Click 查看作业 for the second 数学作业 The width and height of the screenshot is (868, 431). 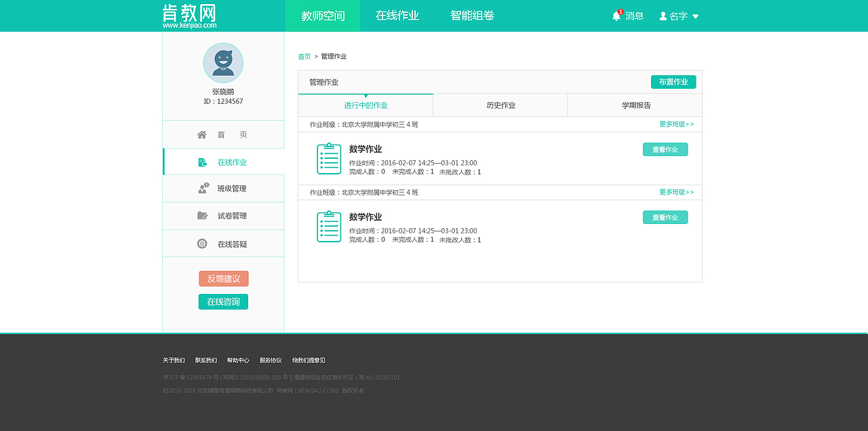click(x=665, y=217)
